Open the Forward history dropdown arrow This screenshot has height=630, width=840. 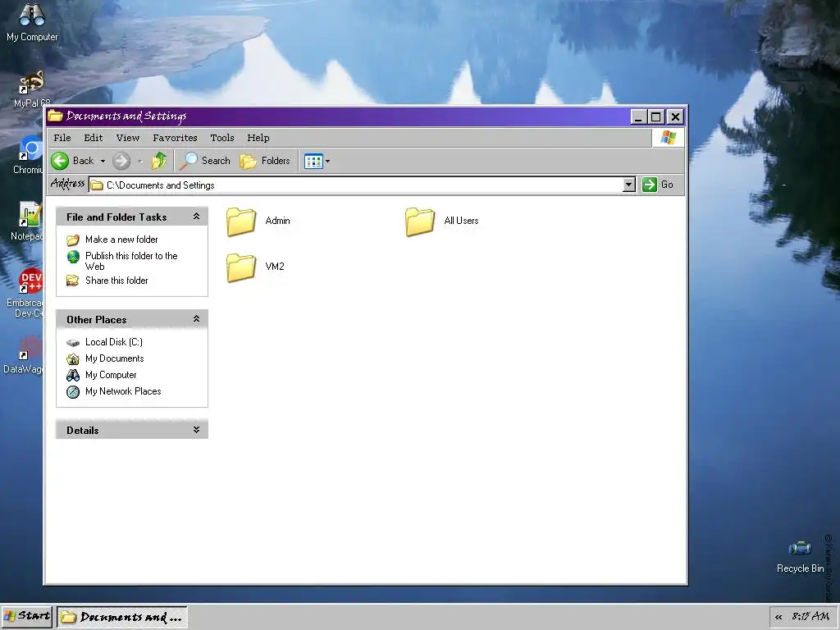click(140, 161)
